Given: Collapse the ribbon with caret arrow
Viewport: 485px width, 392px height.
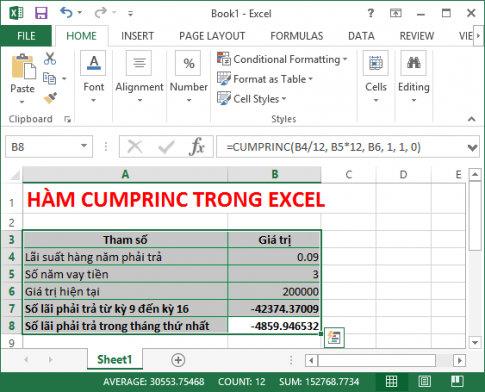Looking at the screenshot, I should coord(471,119).
